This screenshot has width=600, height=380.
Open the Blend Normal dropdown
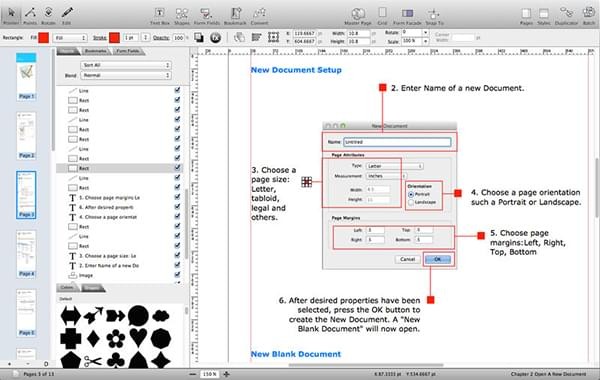[x=126, y=75]
